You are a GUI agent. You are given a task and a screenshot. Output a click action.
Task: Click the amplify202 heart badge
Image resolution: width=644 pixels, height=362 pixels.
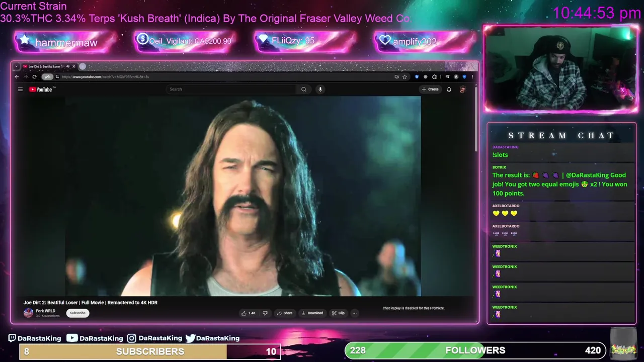(x=425, y=41)
